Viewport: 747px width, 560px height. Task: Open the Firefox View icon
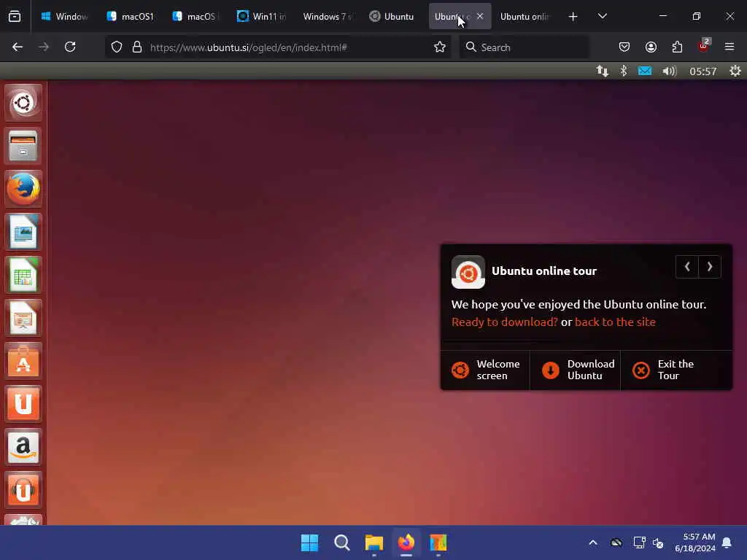point(15,17)
